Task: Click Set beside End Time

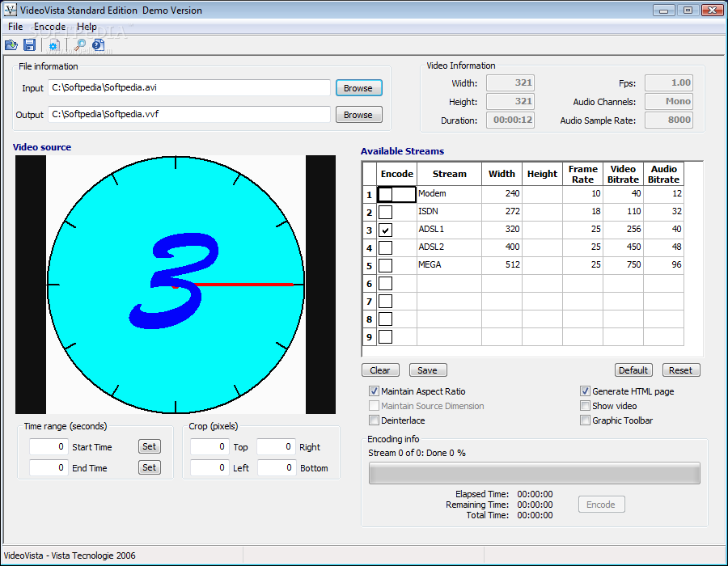Action: [x=150, y=467]
